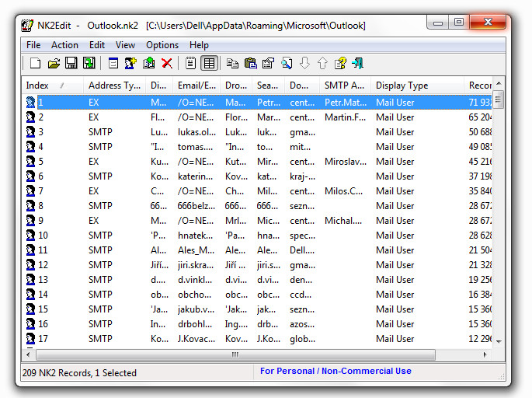
Task: Sort by the Email/E... column header
Action: click(x=196, y=86)
